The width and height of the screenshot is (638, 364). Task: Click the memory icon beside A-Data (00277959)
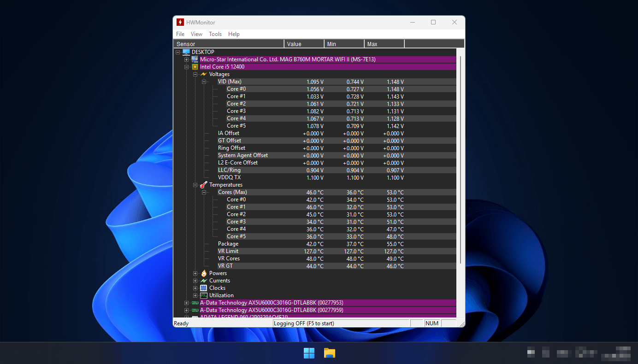(195, 310)
